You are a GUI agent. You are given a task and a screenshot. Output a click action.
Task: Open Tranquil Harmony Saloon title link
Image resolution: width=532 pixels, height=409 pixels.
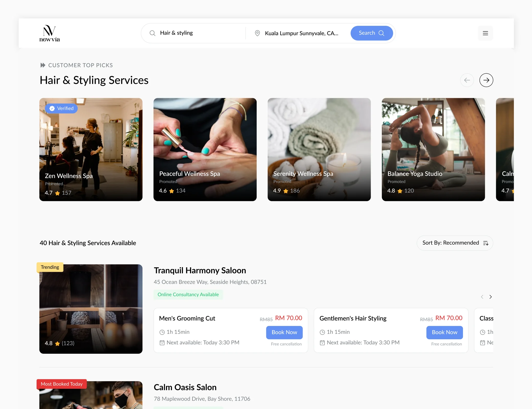point(200,270)
